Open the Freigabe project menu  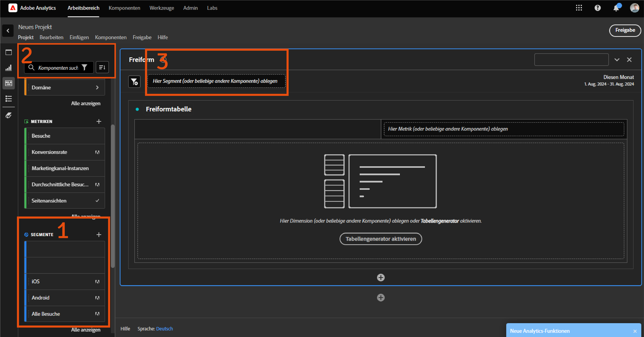[142, 37]
